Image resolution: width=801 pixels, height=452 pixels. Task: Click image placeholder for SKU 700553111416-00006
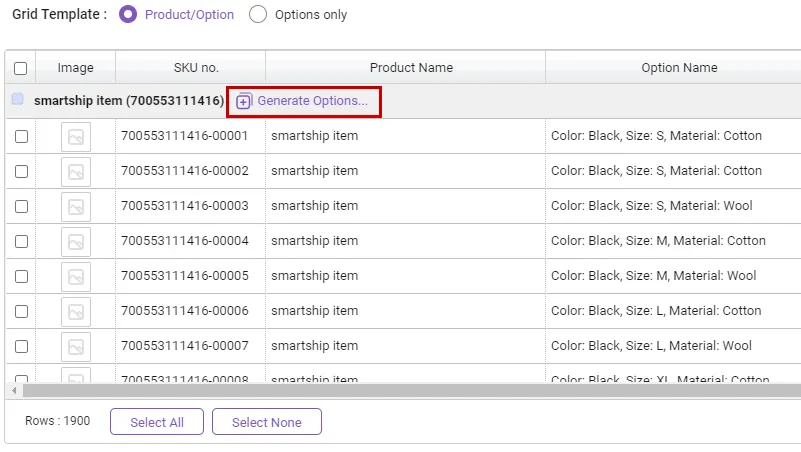click(75, 311)
